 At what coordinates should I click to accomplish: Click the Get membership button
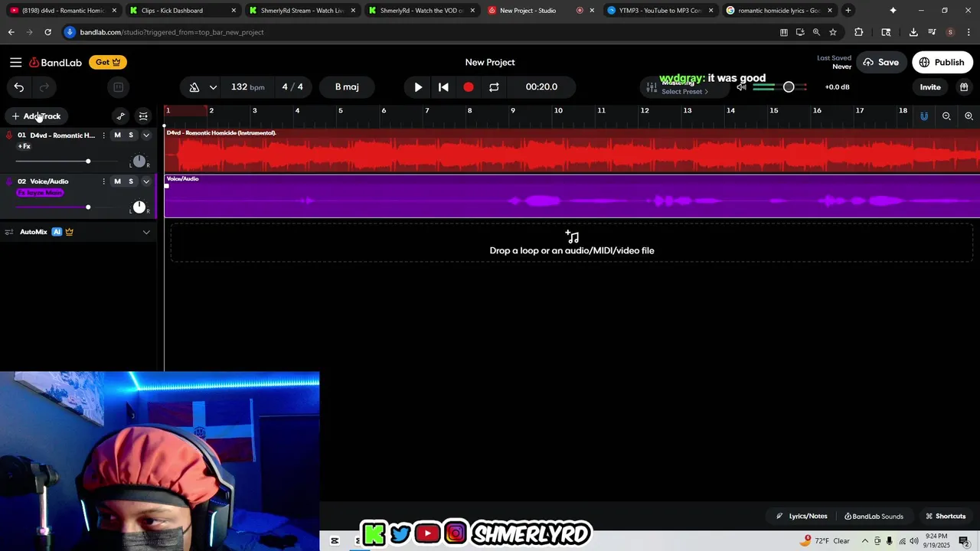(108, 63)
